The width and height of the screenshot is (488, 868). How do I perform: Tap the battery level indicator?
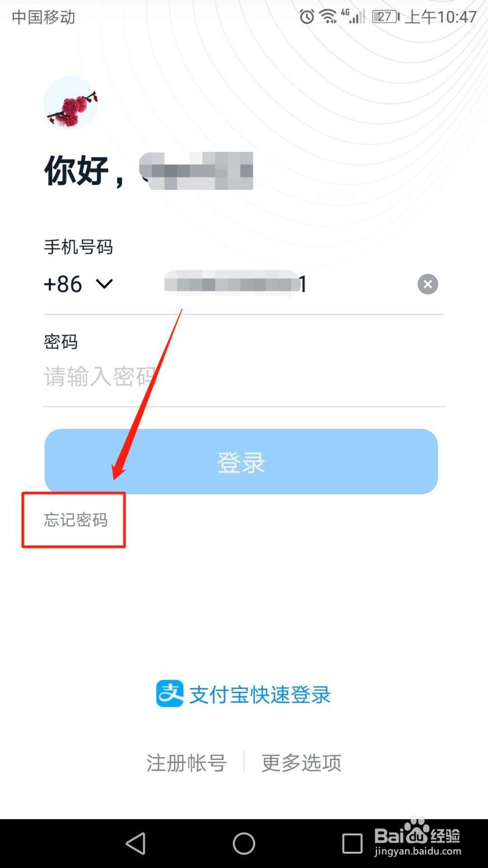coord(386,17)
